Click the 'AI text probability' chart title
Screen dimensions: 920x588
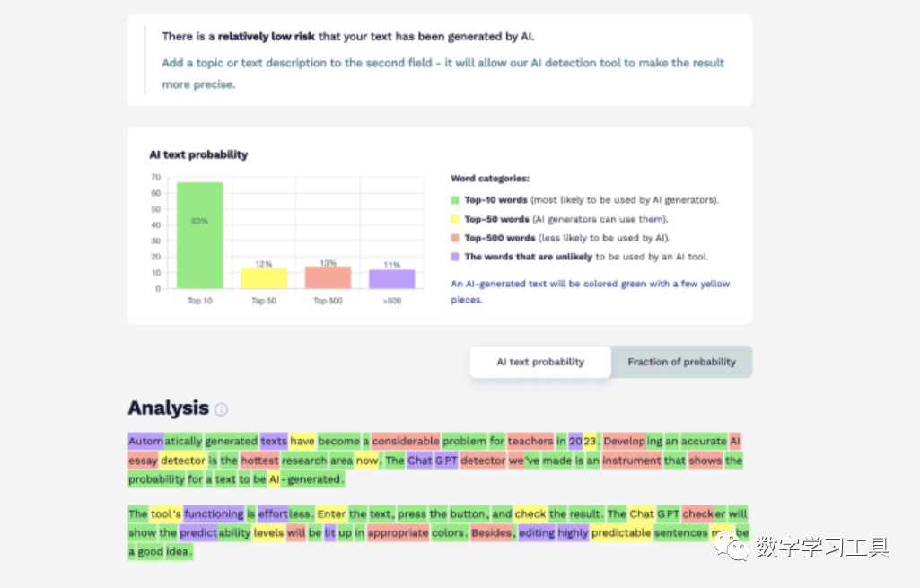click(x=198, y=154)
